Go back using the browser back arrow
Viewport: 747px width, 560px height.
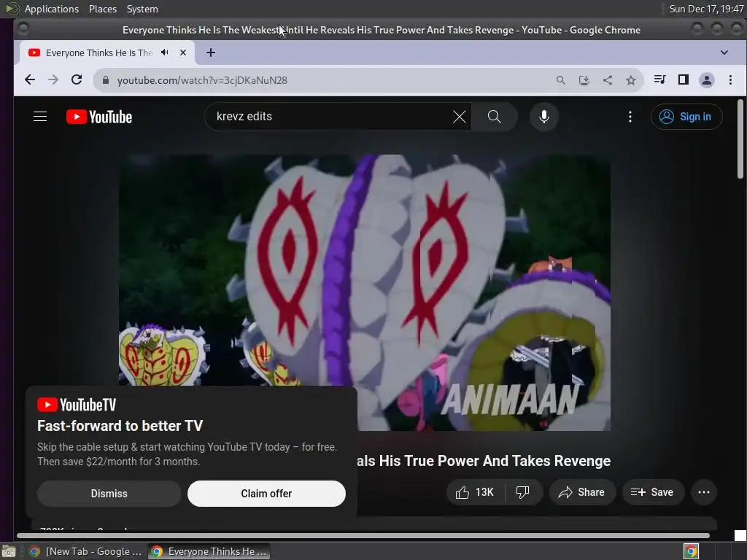tap(30, 80)
